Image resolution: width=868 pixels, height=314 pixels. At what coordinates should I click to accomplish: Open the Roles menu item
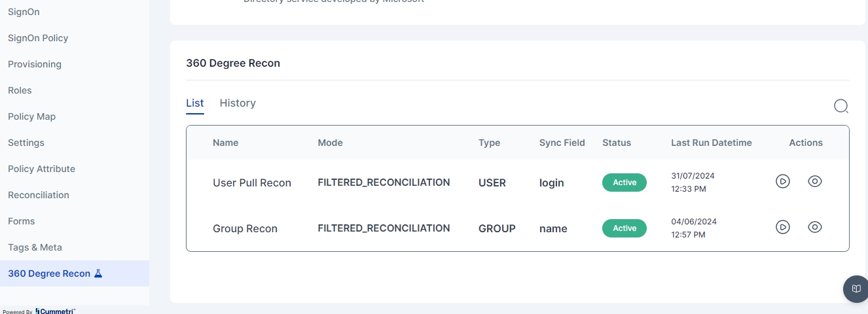click(x=20, y=90)
